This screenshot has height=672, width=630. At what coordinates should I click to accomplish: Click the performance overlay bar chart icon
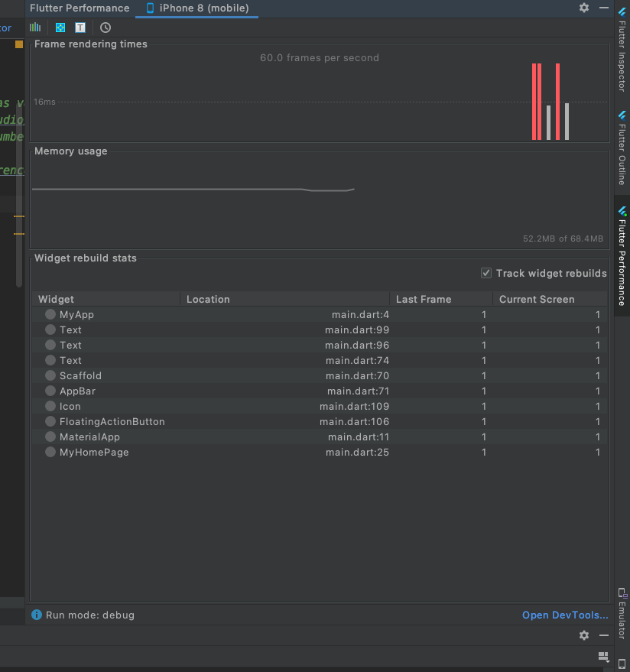[35, 28]
